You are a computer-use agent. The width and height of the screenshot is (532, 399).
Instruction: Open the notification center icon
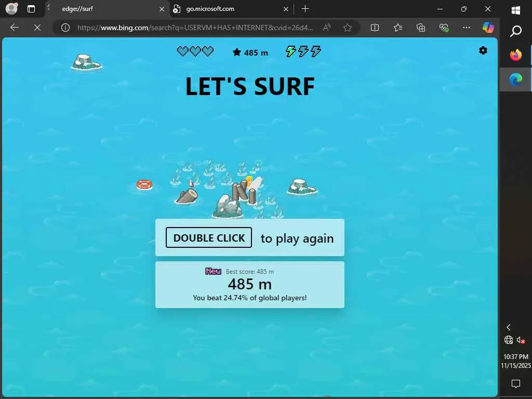516,384
